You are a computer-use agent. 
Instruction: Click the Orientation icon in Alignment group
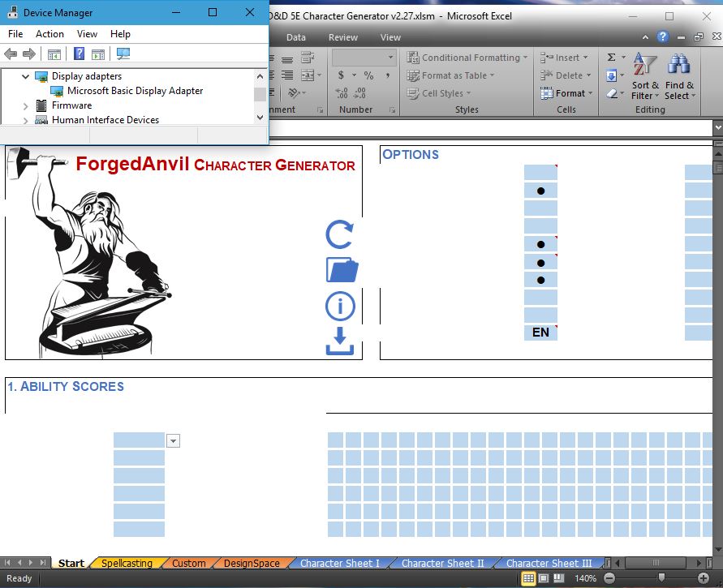tap(293, 93)
